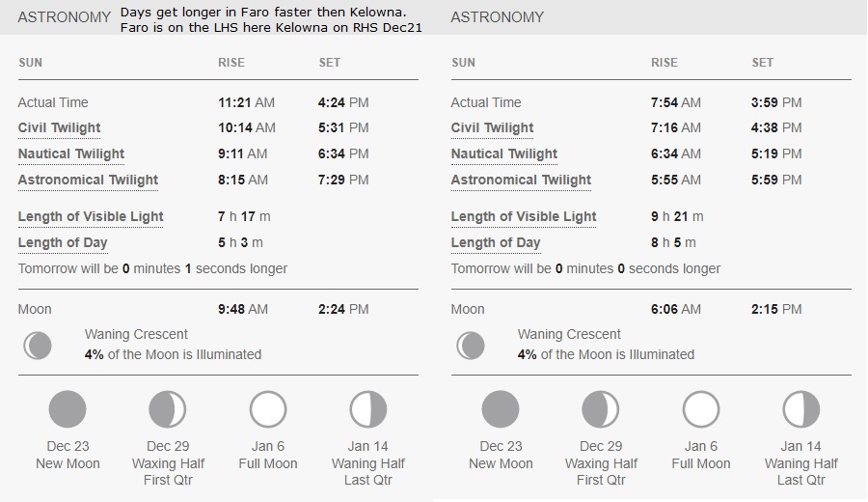This screenshot has width=868, height=502.
Task: Open the Kelowna panel's Astronomical Twilight link
Action: tap(521, 181)
